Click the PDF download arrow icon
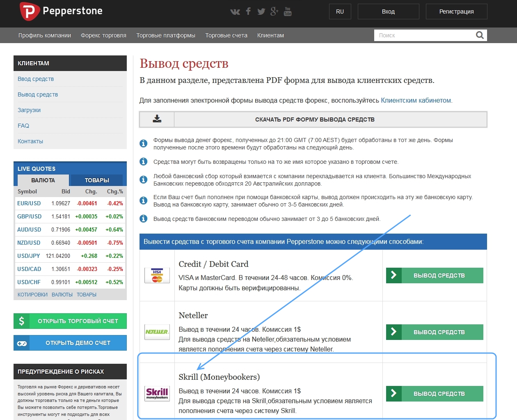Screen dimensions: 517x420 [x=157, y=119]
